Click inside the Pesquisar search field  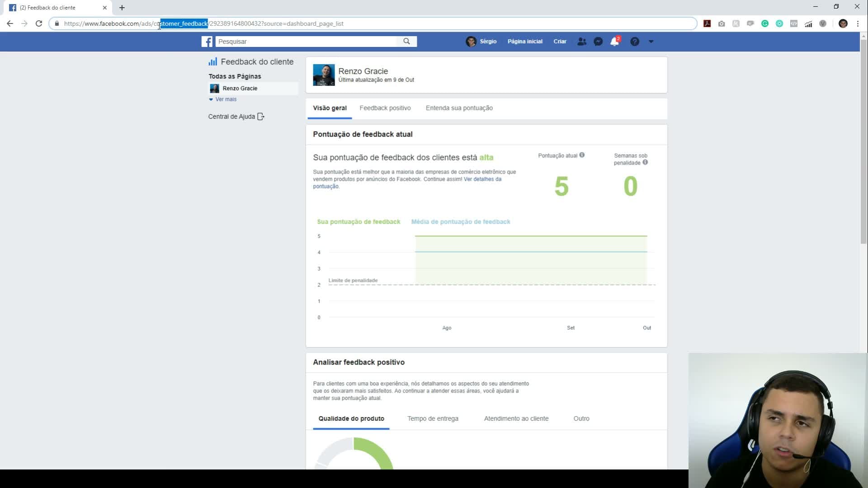click(x=307, y=42)
